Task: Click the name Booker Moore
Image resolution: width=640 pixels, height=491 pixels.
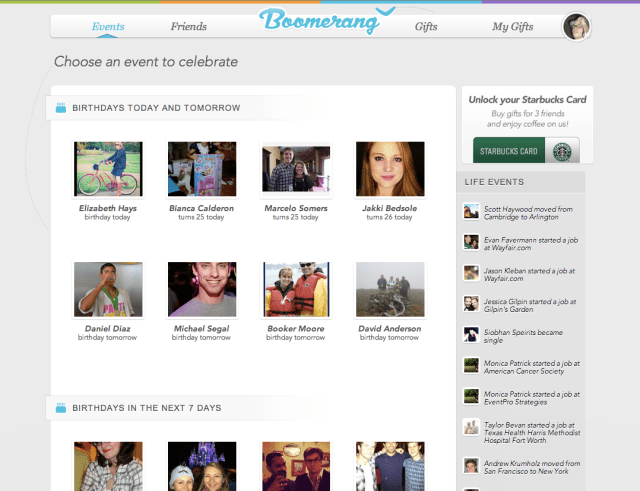Action: [x=296, y=329]
